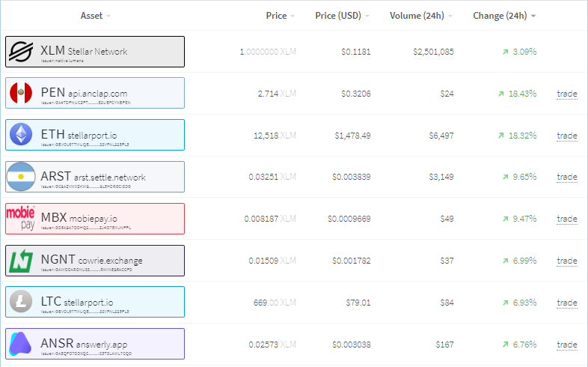Click the 12,518 XLM price value
Viewport: 588px width, 367px height.
[x=275, y=136]
